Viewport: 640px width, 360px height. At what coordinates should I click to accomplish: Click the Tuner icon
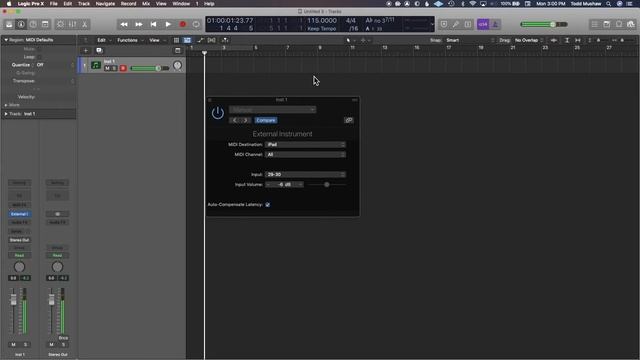pyautogui.click(x=456, y=24)
